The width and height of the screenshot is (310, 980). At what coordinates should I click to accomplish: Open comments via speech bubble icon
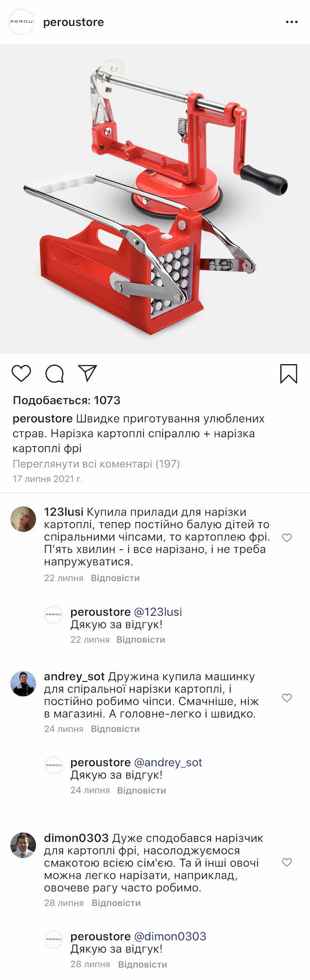pyautogui.click(x=55, y=373)
